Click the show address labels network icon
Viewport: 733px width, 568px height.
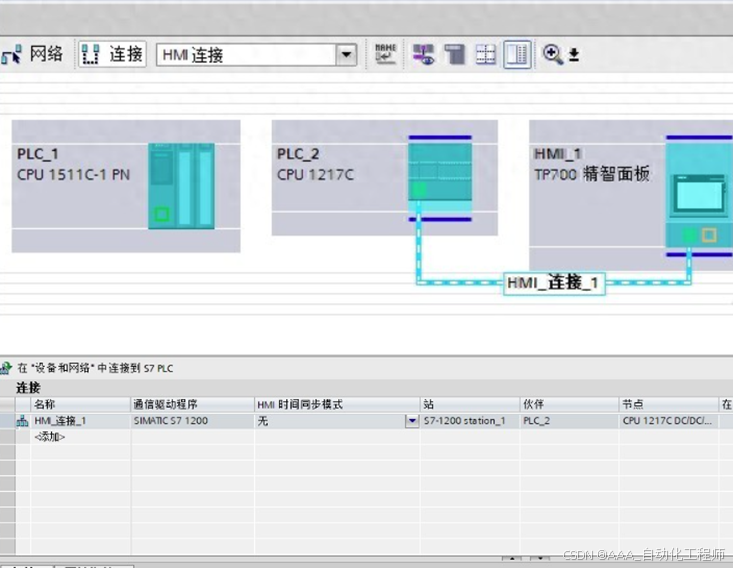pyautogui.click(x=424, y=54)
